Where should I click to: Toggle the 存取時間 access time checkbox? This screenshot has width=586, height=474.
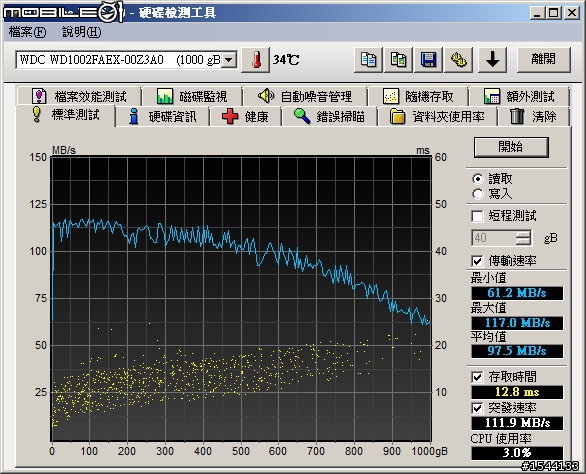point(477,377)
